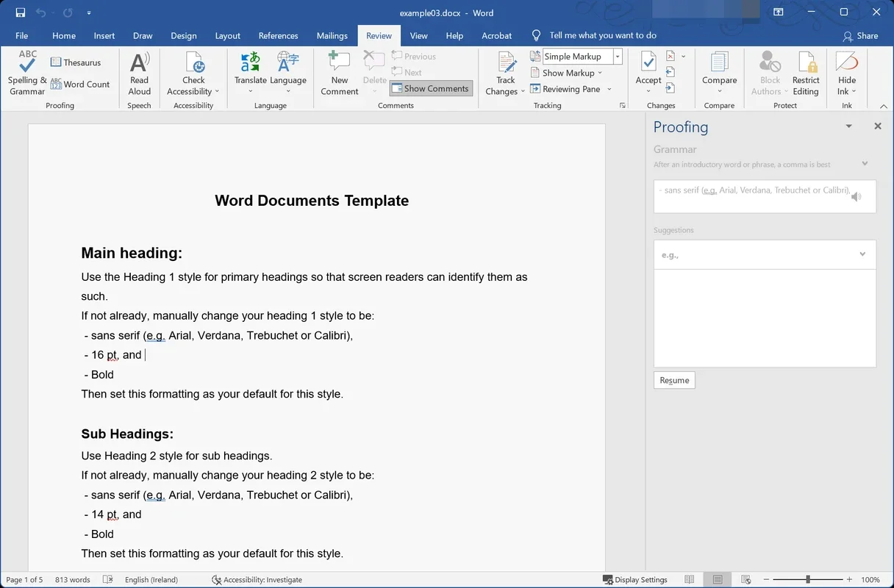
Task: Enable Restrict Editing
Action: (806, 72)
